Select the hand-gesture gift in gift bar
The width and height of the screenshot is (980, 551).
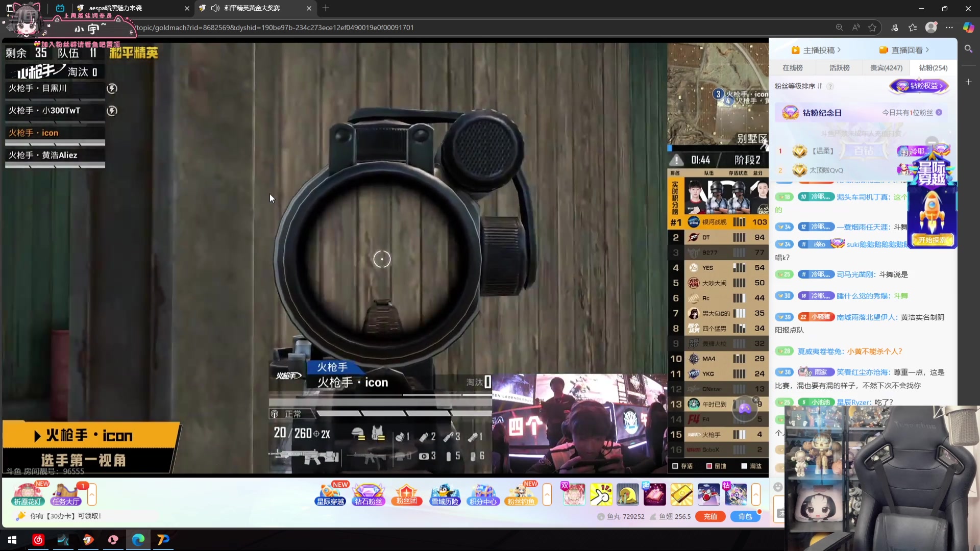click(x=601, y=494)
